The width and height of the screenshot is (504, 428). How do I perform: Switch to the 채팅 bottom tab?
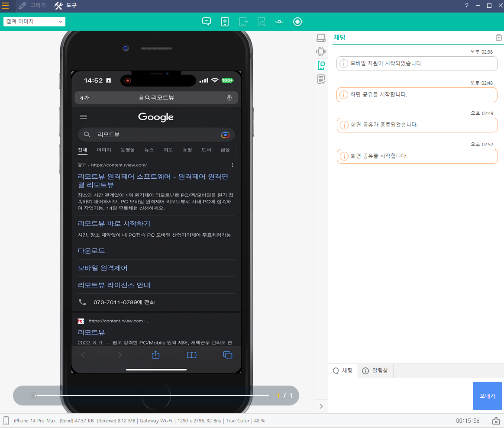342,371
